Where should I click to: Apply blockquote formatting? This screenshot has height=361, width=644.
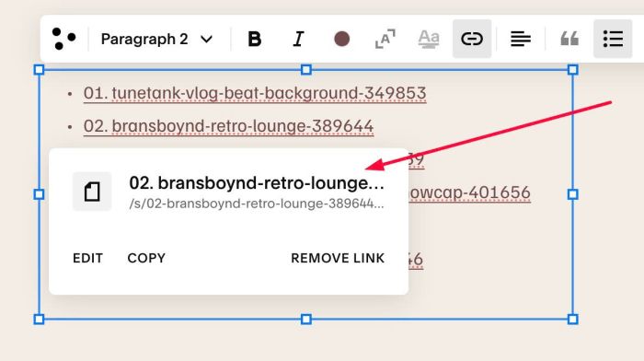[569, 39]
